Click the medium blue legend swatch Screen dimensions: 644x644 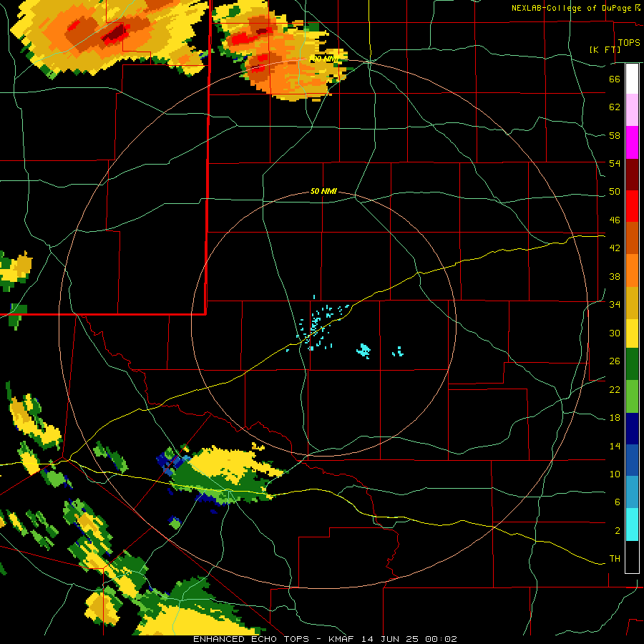point(632,460)
